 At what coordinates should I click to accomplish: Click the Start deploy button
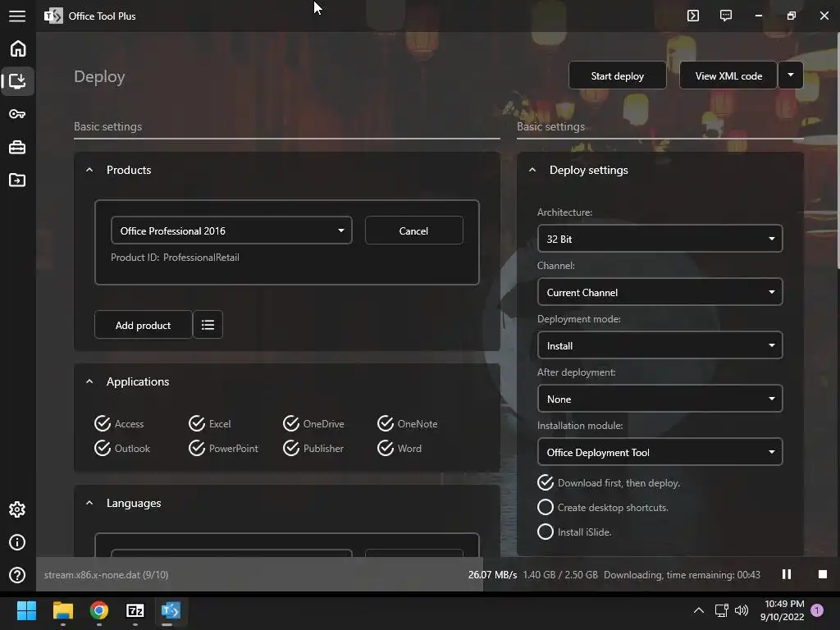coord(617,75)
